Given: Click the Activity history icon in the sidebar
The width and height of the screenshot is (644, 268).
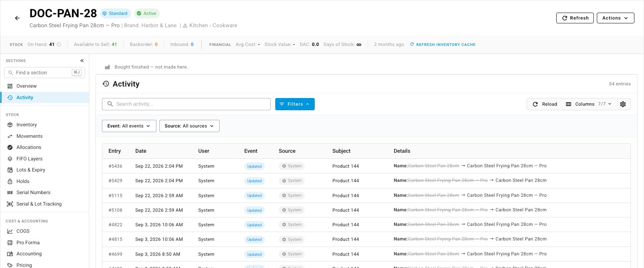Looking at the screenshot, I should 10,98.
